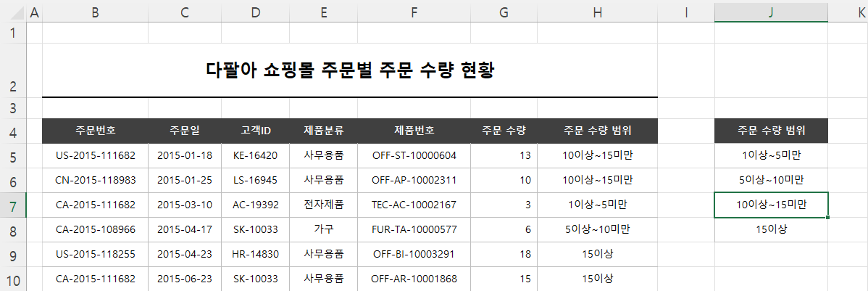The image size is (868, 291).
Task: Select cell 'CA-2015-108966'
Action: [95, 229]
